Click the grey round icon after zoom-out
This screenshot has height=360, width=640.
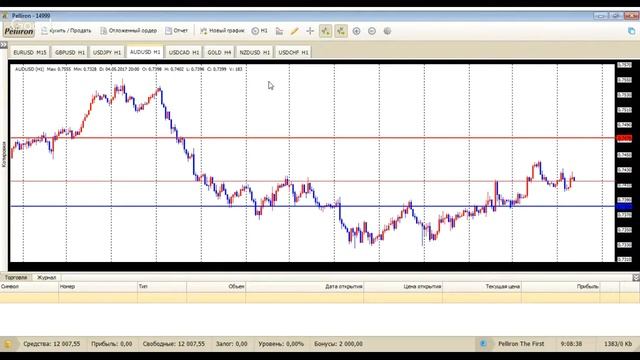click(387, 31)
